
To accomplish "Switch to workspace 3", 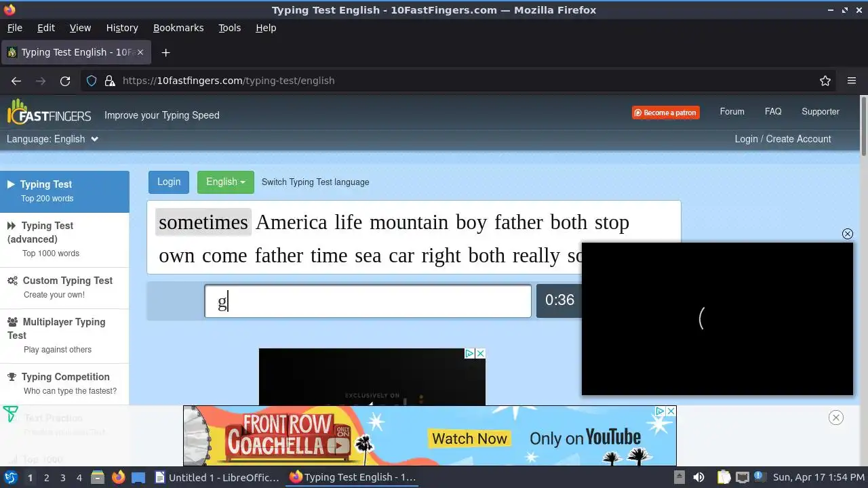I will [x=62, y=477].
